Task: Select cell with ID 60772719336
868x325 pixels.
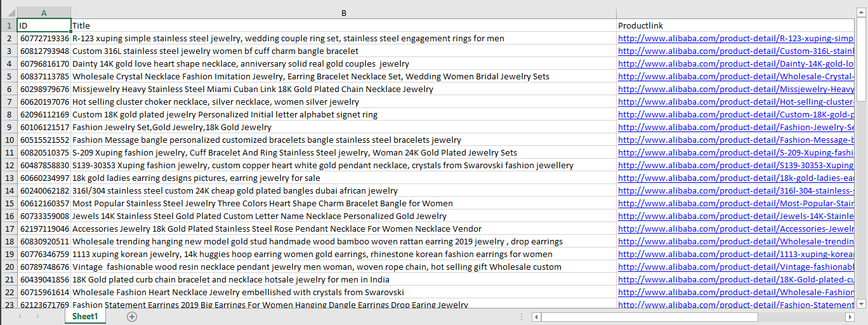Action: point(44,38)
